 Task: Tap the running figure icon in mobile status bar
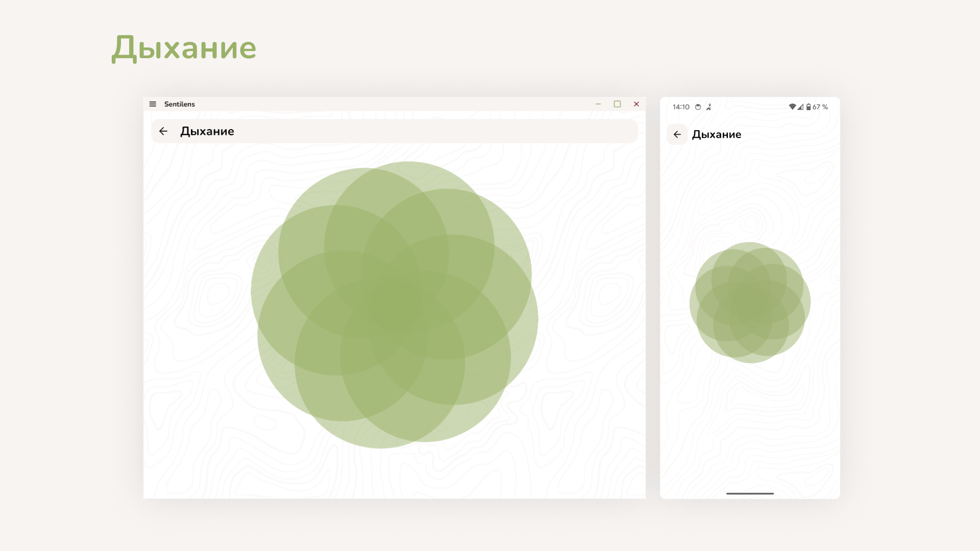[708, 107]
